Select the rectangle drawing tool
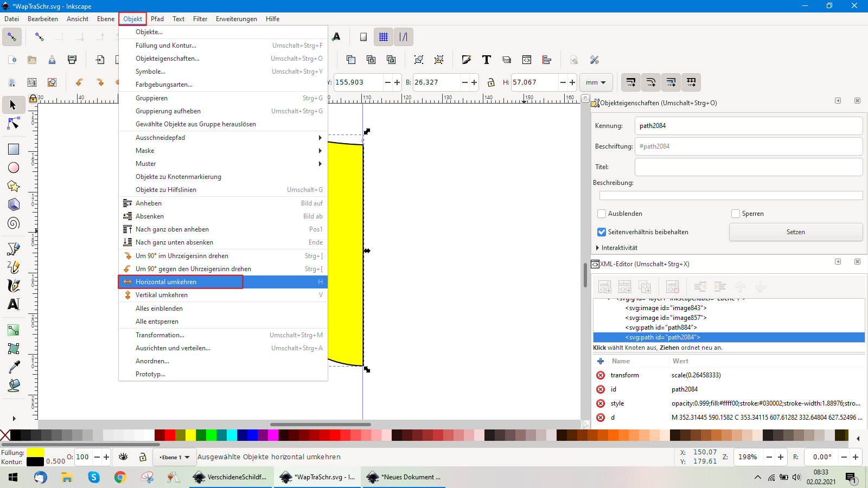The width and height of the screenshot is (868, 488). coord(13,149)
